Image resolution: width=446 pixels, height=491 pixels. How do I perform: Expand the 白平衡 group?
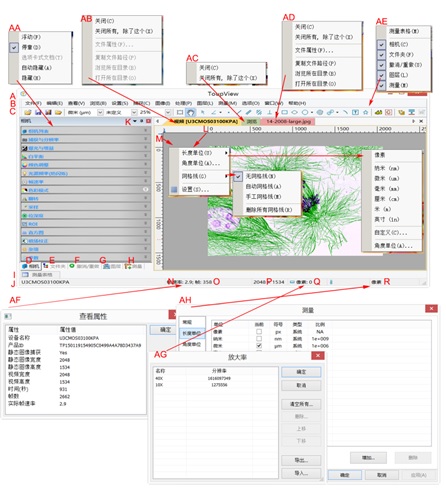[x=86, y=156]
